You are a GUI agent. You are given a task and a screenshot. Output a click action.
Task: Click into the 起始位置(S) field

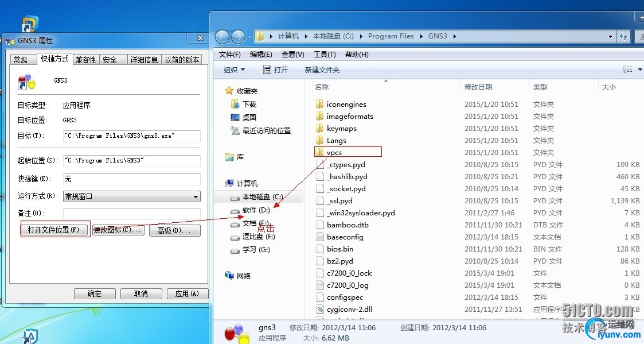tap(131, 160)
